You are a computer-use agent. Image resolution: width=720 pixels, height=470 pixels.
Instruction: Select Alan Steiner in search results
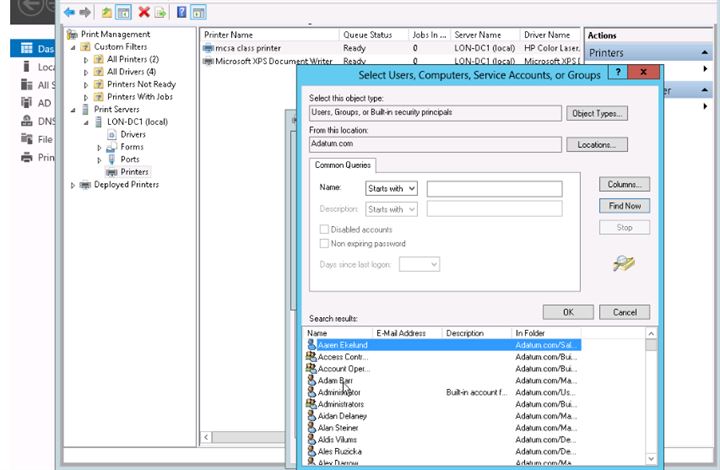click(x=338, y=428)
